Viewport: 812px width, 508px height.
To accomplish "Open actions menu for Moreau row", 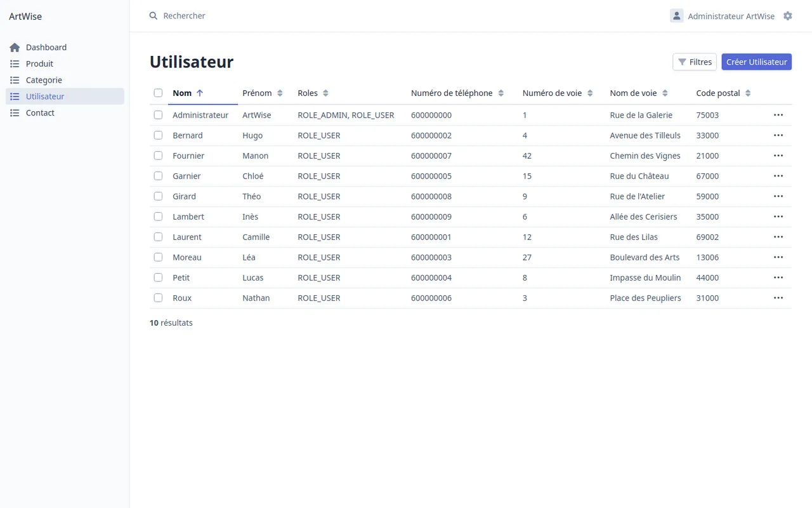I will click(x=778, y=258).
